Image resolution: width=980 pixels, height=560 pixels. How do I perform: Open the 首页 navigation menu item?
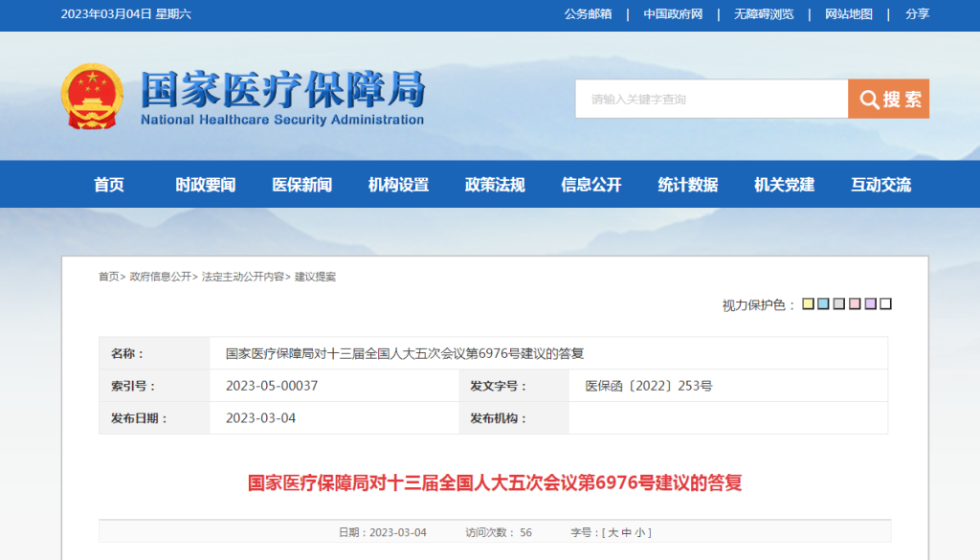109,185
